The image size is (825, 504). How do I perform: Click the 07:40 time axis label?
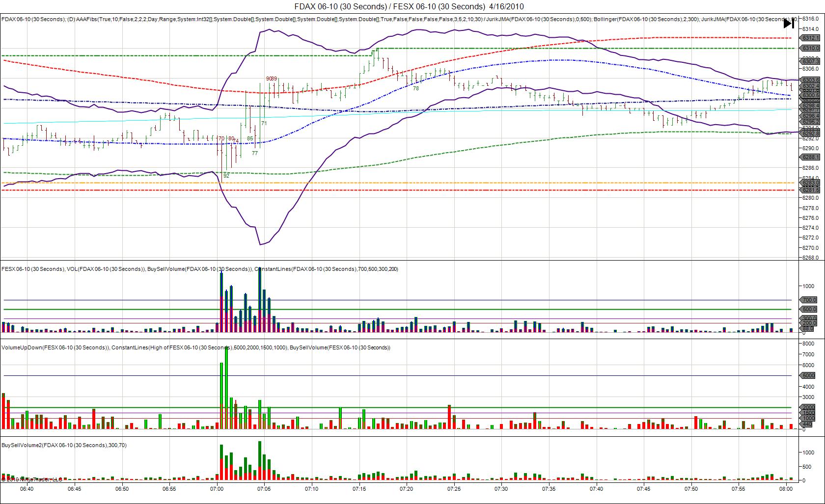[x=597, y=489]
